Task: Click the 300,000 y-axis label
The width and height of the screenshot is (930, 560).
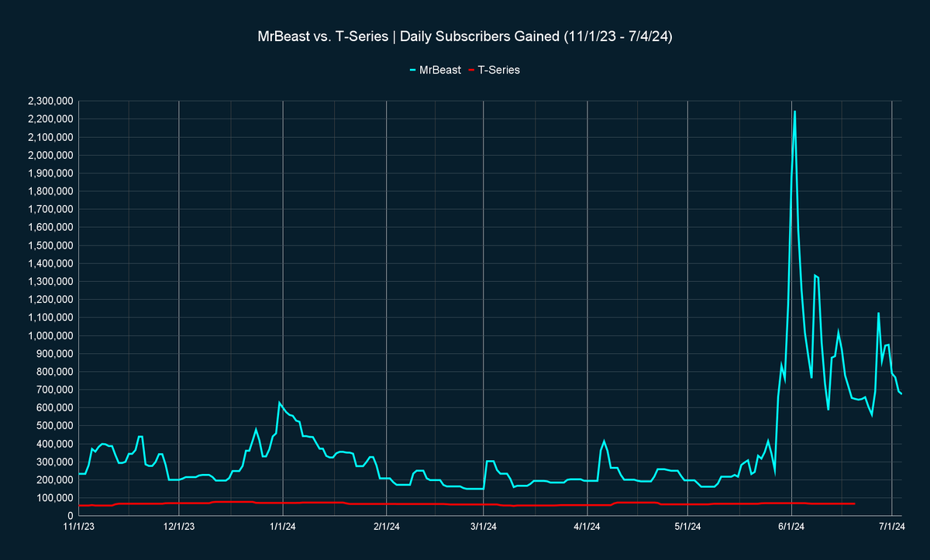Action: 55,462
